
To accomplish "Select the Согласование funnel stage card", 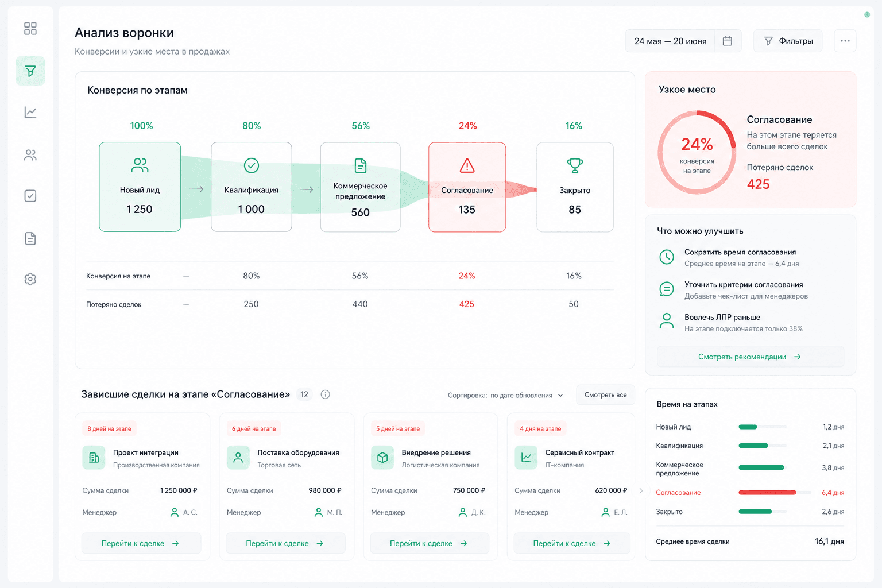I will (467, 187).
